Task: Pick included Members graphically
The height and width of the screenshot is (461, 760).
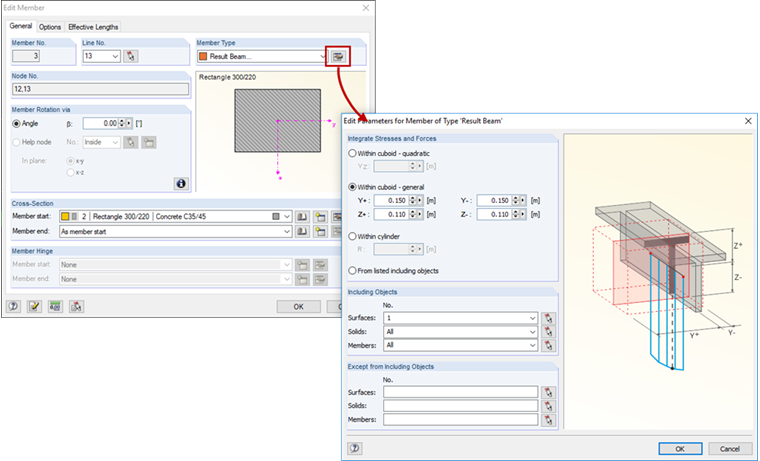Action: point(548,346)
